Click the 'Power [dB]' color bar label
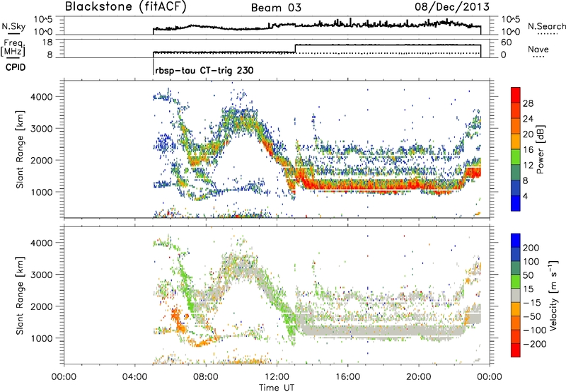The height and width of the screenshot is (392, 566). [x=540, y=149]
